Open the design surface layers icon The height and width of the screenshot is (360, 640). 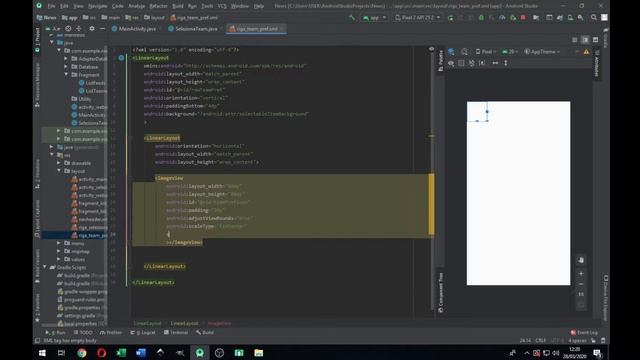pos(451,52)
